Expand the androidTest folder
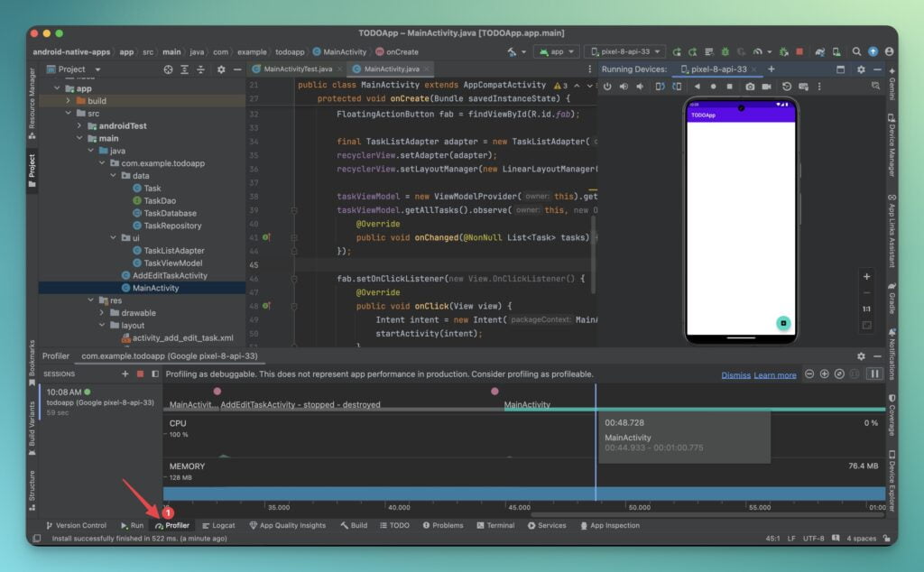Screen dimensions: 924x572 coord(79,125)
